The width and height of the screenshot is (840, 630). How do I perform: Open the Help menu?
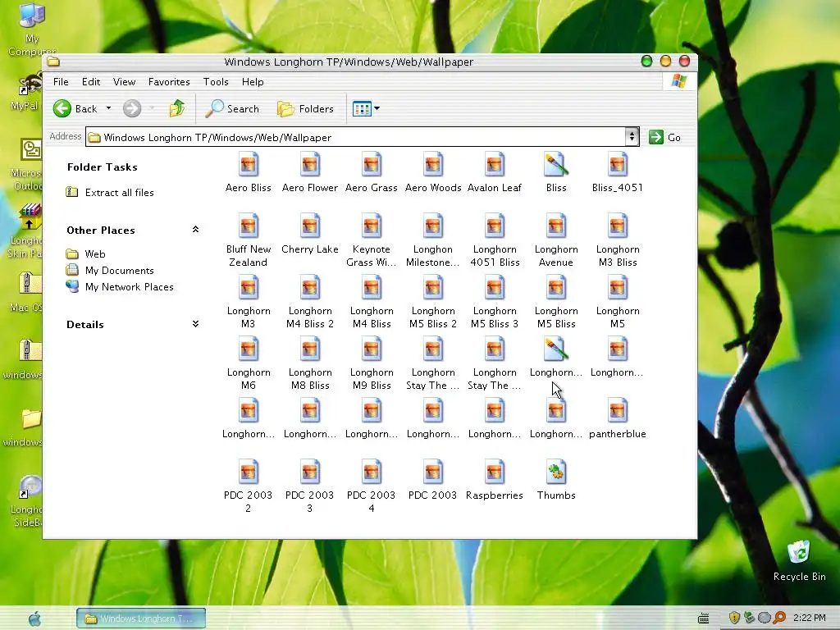tap(253, 82)
